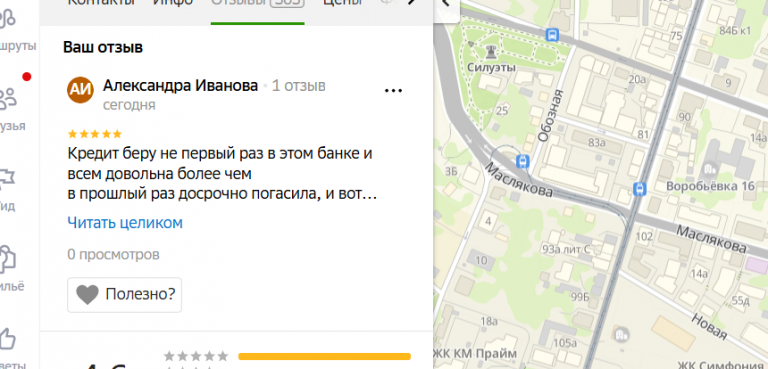Click the Новая street label on map

point(708,326)
